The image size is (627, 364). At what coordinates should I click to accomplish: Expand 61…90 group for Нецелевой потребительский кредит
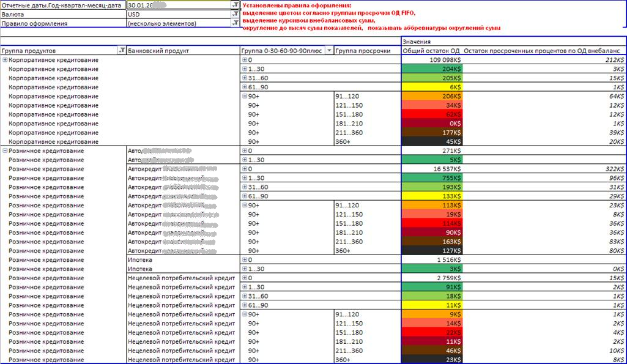tap(245, 305)
